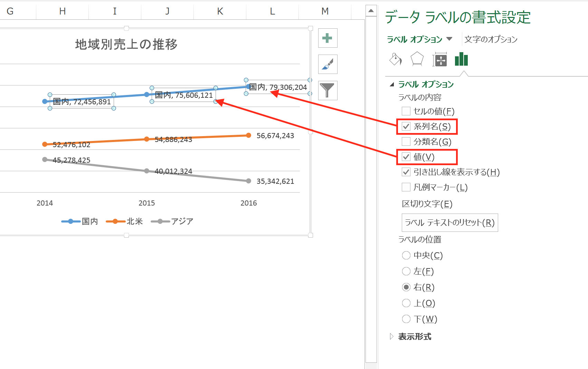Open the Chart Filters funnel button
Screen dimensions: 588x369
tap(328, 91)
